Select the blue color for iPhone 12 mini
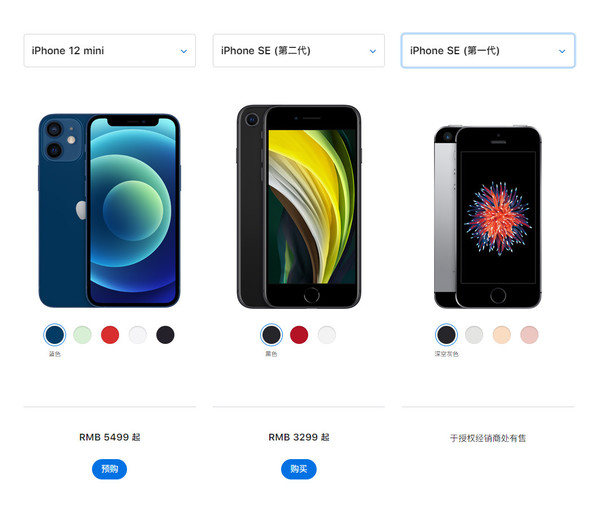 [55, 335]
